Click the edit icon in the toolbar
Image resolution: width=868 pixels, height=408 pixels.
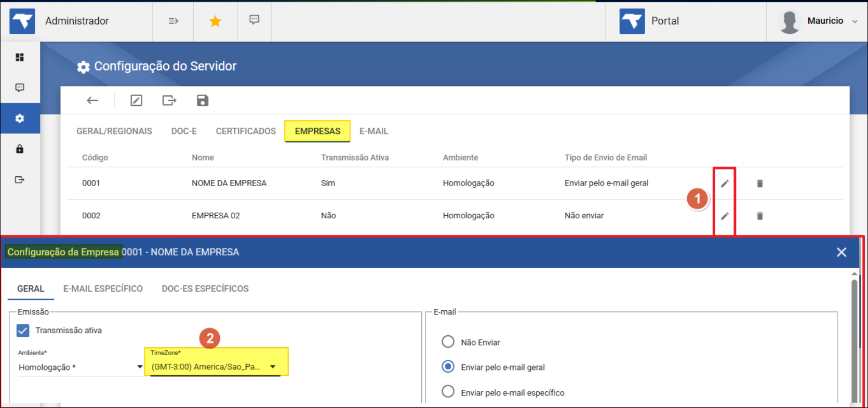[136, 100]
